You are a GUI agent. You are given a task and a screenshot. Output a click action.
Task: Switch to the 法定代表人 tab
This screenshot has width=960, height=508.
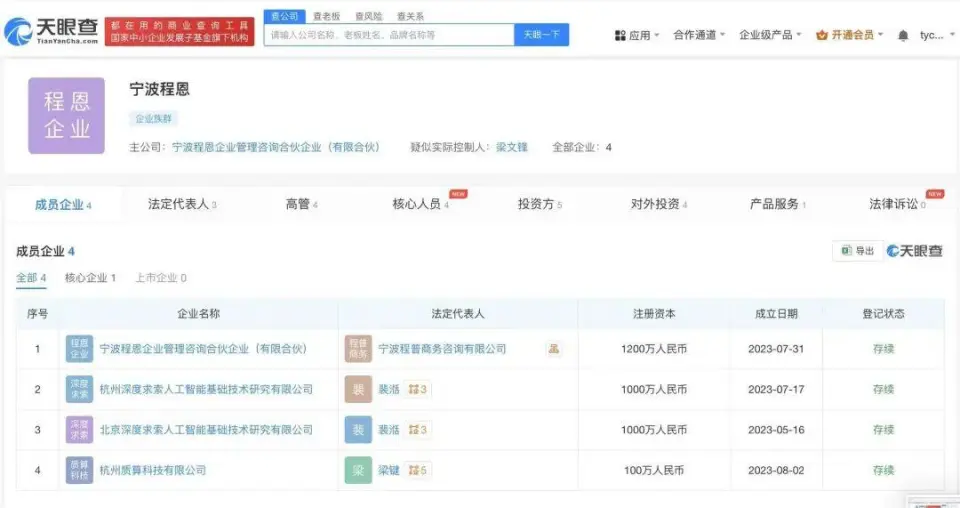(x=182, y=204)
